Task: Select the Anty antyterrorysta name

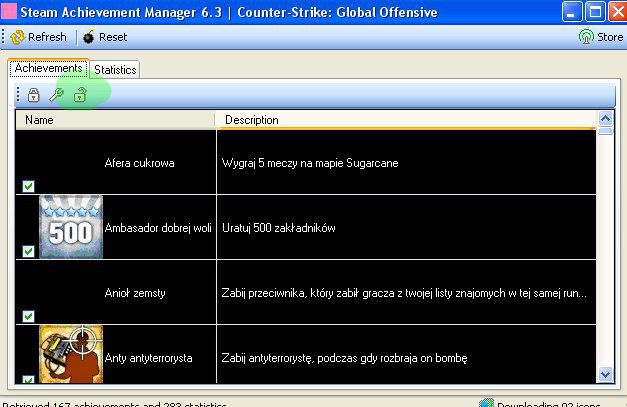Action: (148, 358)
